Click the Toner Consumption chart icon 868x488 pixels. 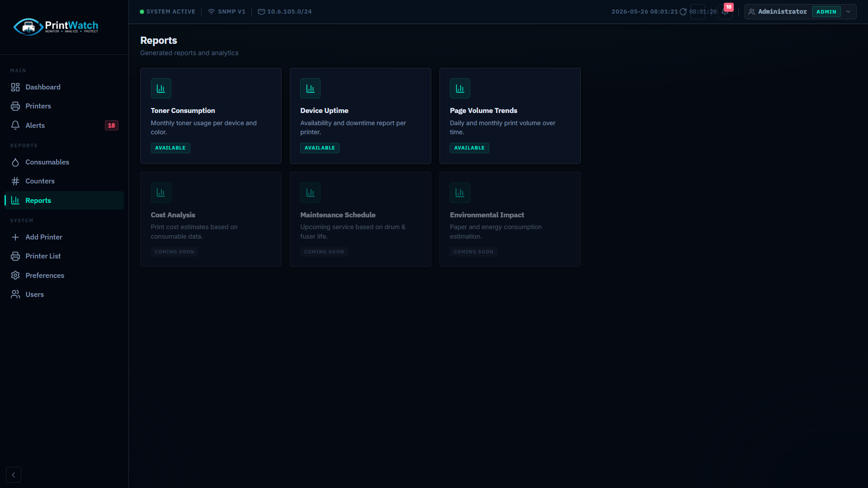coord(161,89)
